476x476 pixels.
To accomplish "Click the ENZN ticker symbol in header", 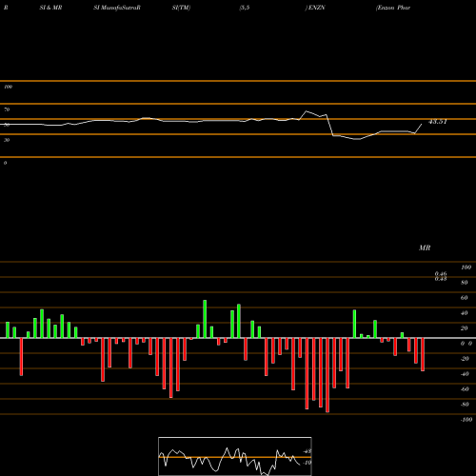I will coord(316,8).
